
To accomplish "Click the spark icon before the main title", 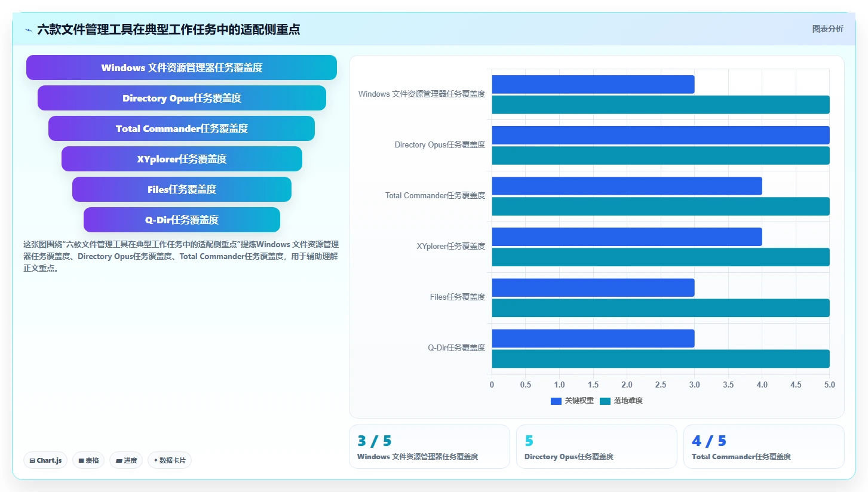I will [x=28, y=30].
